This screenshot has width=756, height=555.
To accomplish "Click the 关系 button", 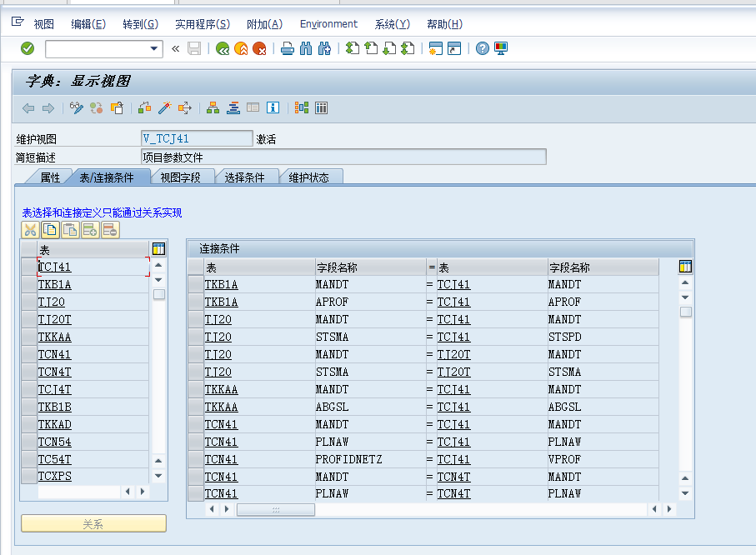I will (x=93, y=523).
